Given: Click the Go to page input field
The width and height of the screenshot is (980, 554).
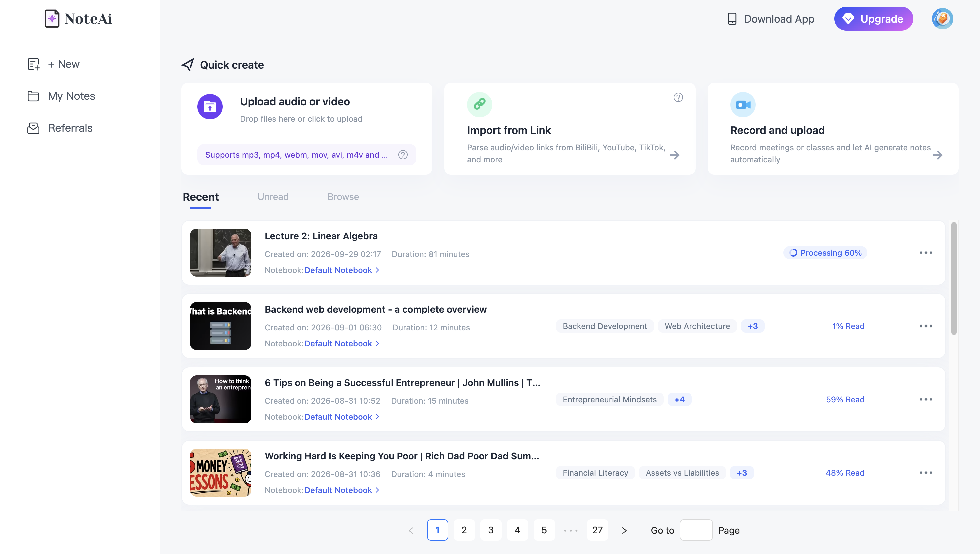Looking at the screenshot, I should pos(696,530).
